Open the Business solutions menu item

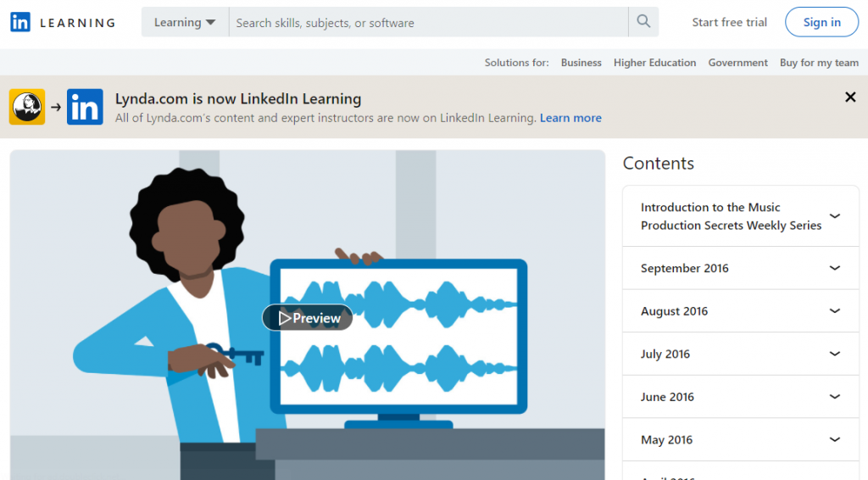[581, 63]
